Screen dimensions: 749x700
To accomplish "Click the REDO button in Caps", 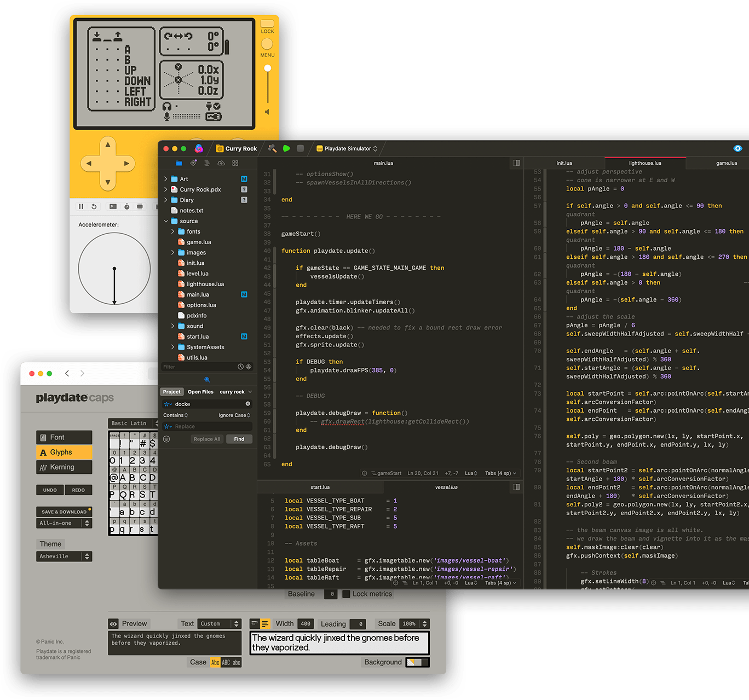I will 78,490.
